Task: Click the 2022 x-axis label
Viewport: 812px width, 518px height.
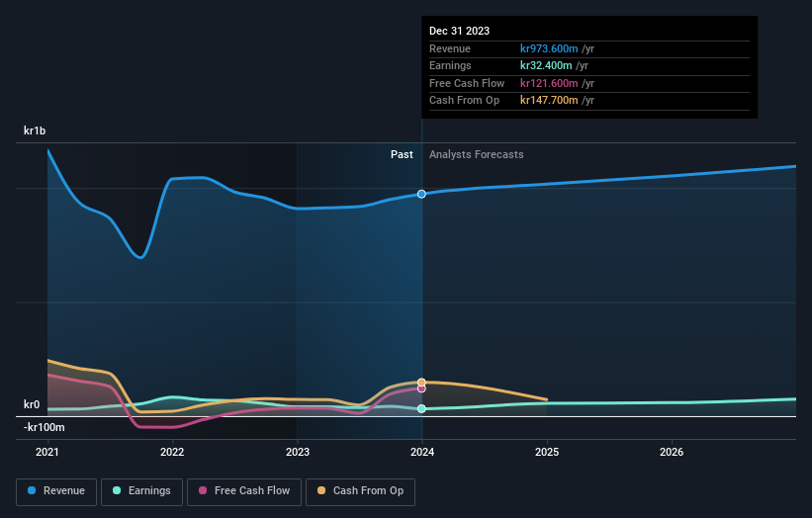Action: (172, 453)
